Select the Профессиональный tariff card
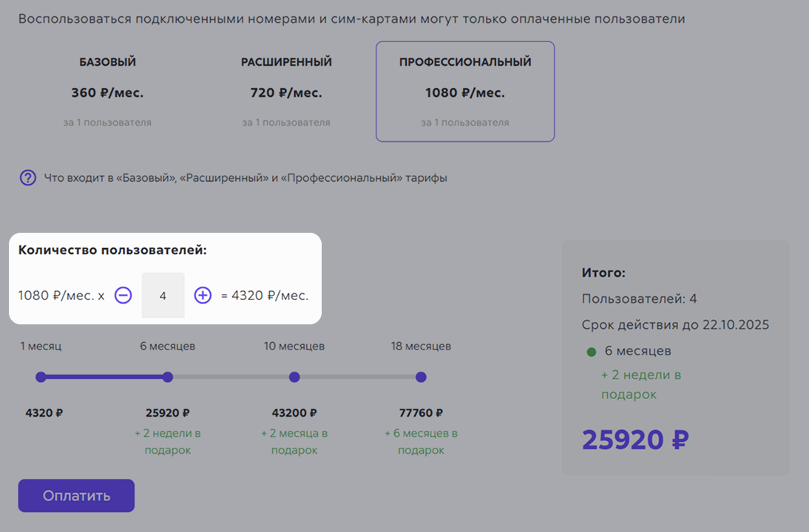This screenshot has height=532, width=809. click(x=465, y=92)
